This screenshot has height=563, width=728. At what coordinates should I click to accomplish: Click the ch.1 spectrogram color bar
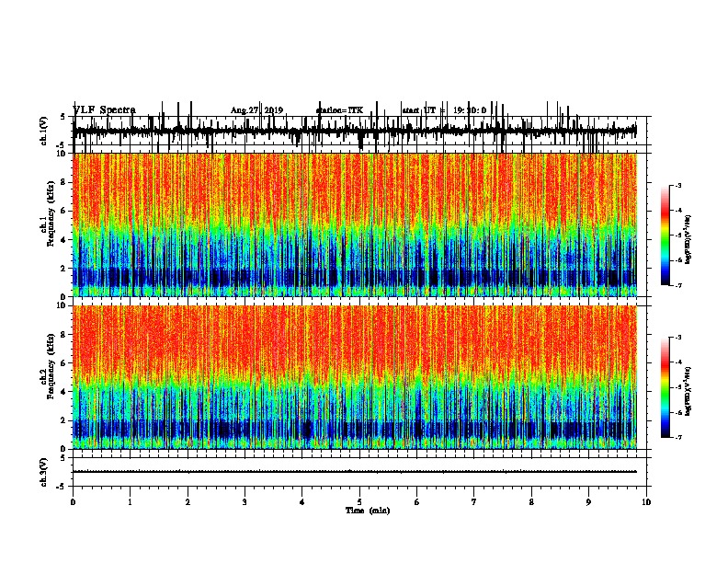[665, 236]
